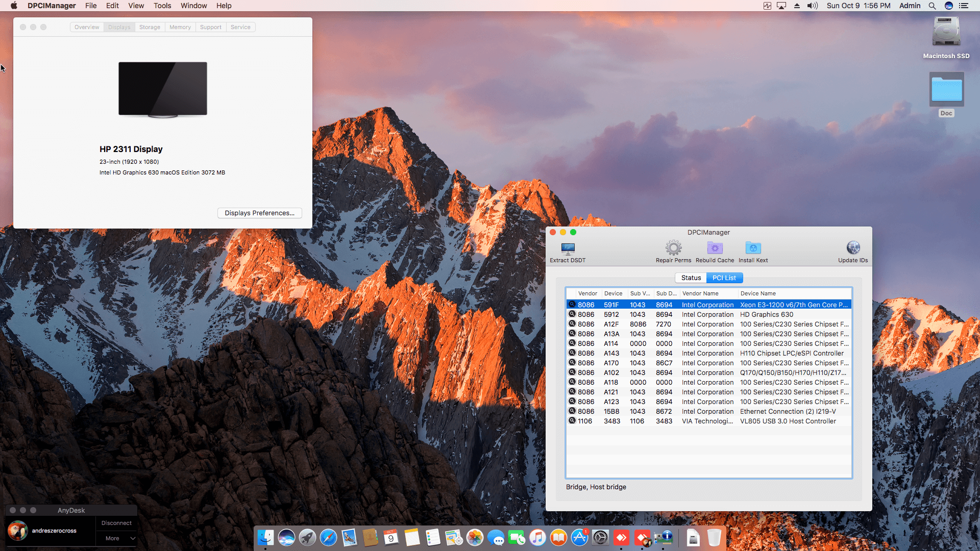Open Notes app in the Dock
The width and height of the screenshot is (980, 551).
pos(412,537)
